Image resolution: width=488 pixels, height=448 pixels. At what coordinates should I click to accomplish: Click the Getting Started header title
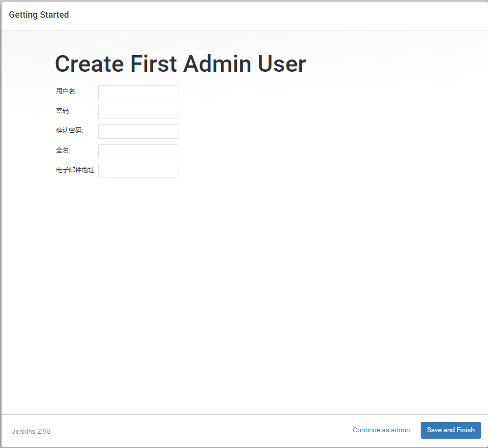pyautogui.click(x=39, y=15)
